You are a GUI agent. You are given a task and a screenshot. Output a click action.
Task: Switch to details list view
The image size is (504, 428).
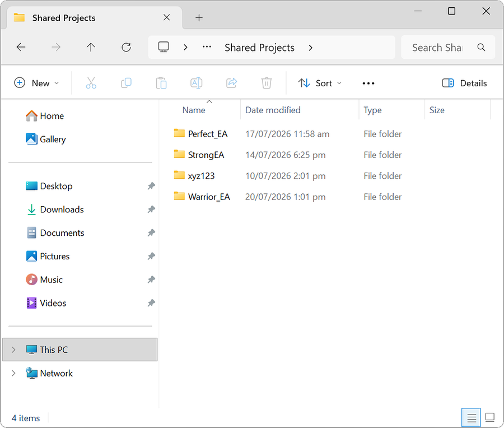pyautogui.click(x=471, y=418)
